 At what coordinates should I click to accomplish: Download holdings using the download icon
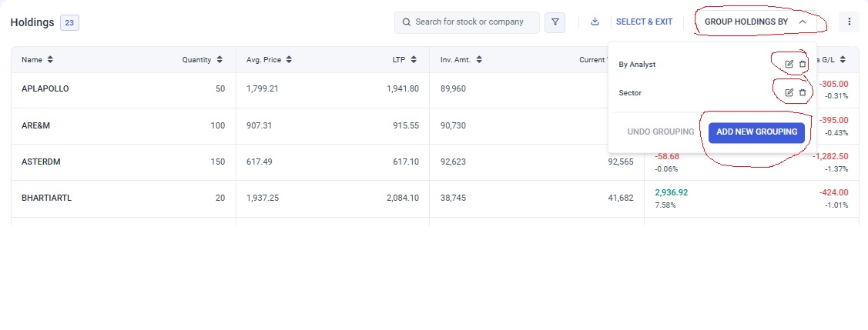click(x=595, y=22)
